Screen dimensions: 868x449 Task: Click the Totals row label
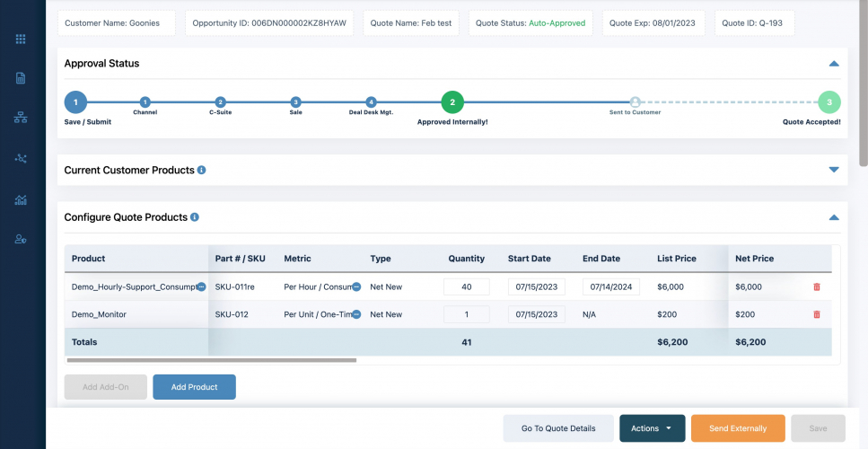coord(84,342)
